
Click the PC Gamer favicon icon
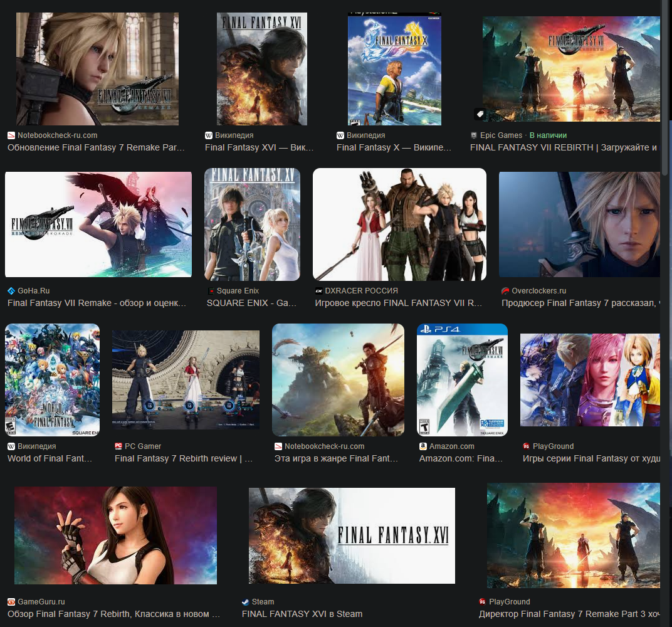(118, 446)
